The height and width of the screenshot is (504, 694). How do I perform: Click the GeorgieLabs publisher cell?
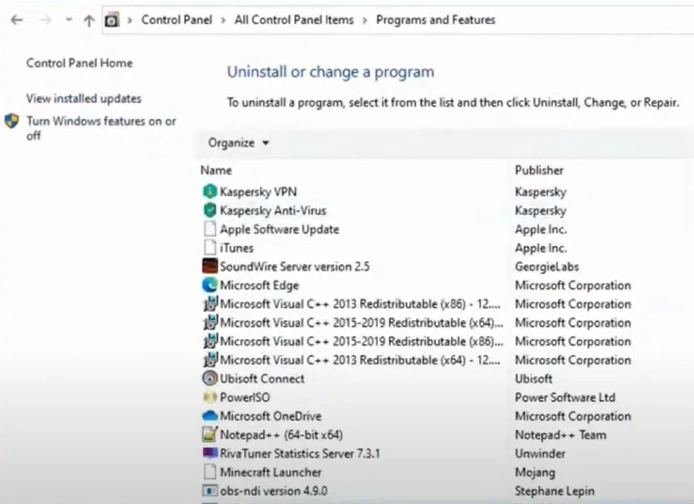click(x=547, y=266)
